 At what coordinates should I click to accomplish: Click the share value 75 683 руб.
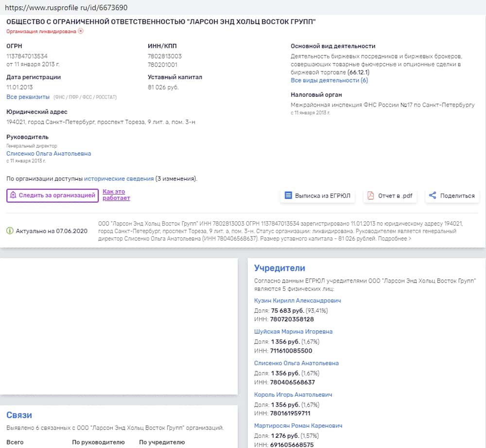tap(288, 310)
